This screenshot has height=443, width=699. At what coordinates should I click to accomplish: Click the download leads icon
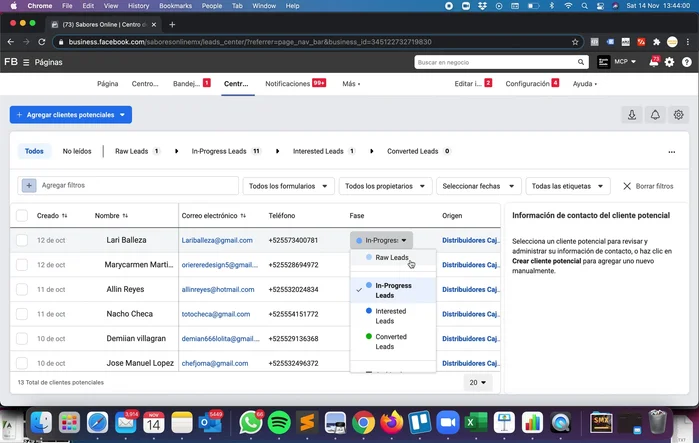[632, 115]
